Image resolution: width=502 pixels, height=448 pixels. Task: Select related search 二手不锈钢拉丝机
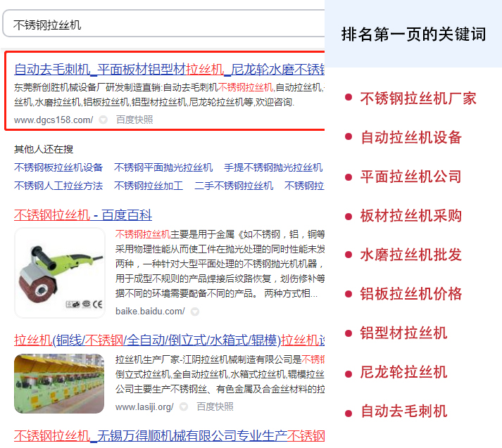pyautogui.click(x=234, y=186)
